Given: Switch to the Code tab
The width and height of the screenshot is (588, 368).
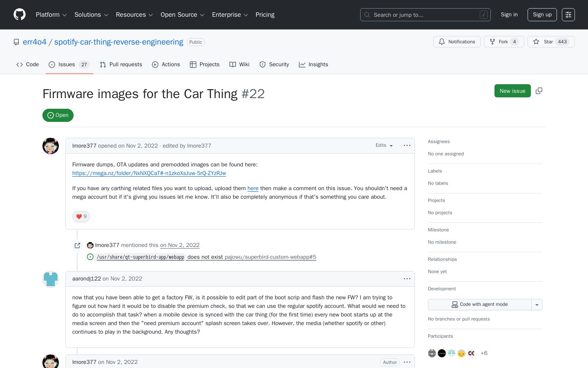Looking at the screenshot, I should pyautogui.click(x=28, y=65).
